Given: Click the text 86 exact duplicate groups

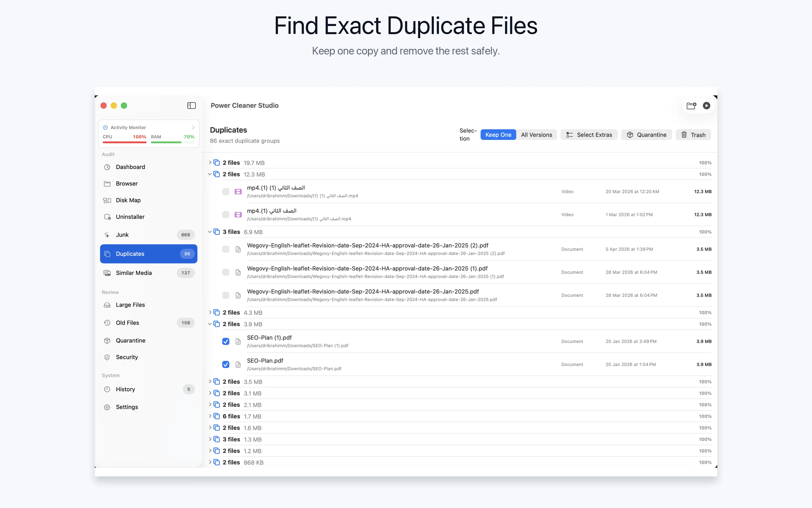Looking at the screenshot, I should pos(245,141).
